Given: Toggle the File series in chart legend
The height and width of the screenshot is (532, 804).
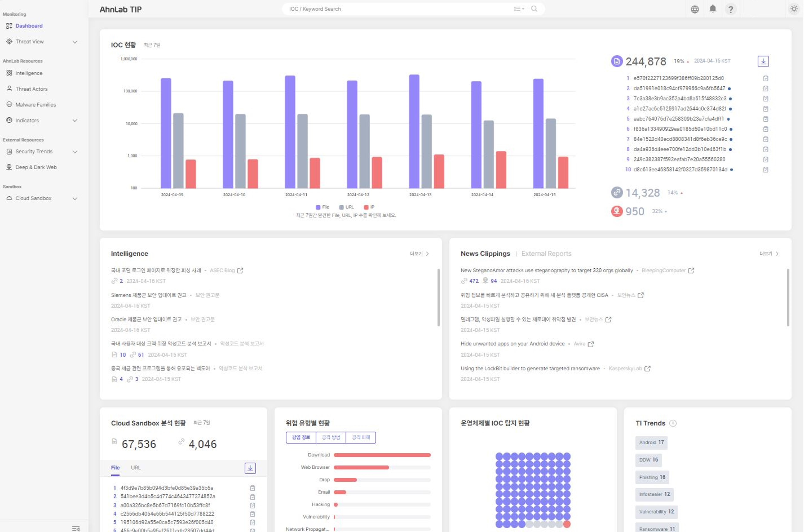Looking at the screenshot, I should point(323,207).
